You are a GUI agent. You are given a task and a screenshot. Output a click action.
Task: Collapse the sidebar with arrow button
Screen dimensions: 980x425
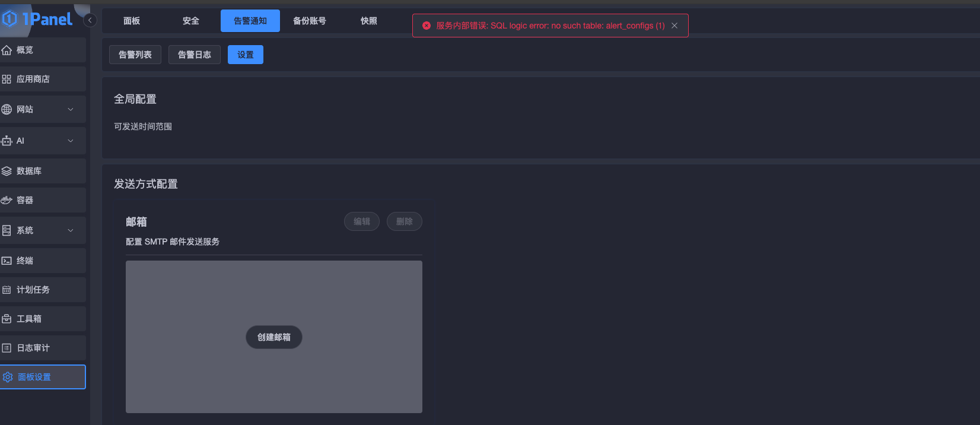[x=90, y=20]
